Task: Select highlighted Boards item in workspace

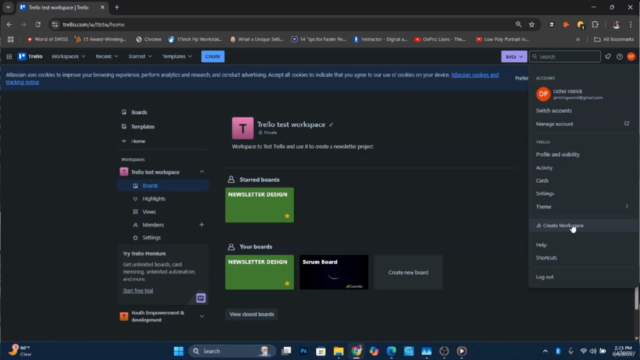Action: pos(163,186)
